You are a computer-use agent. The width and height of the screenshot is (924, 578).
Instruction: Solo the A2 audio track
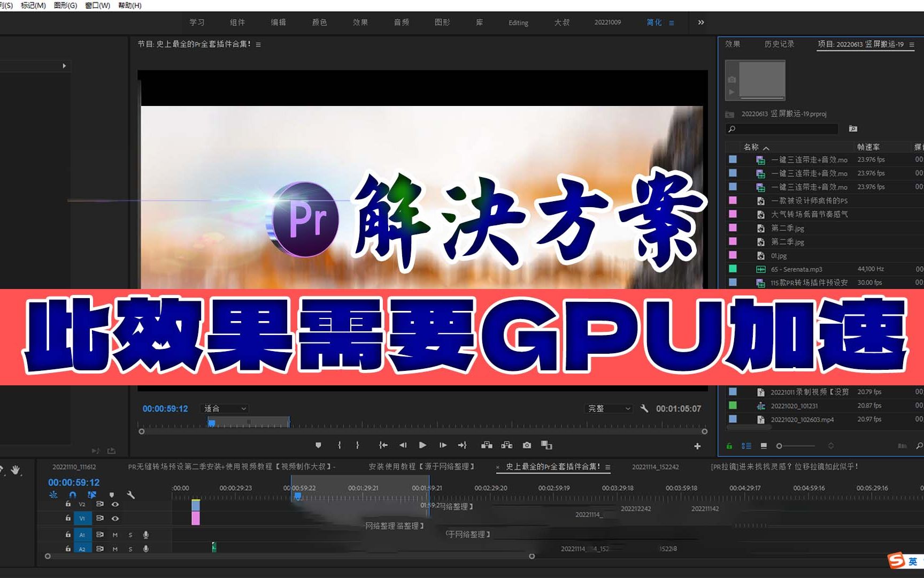[x=130, y=549]
